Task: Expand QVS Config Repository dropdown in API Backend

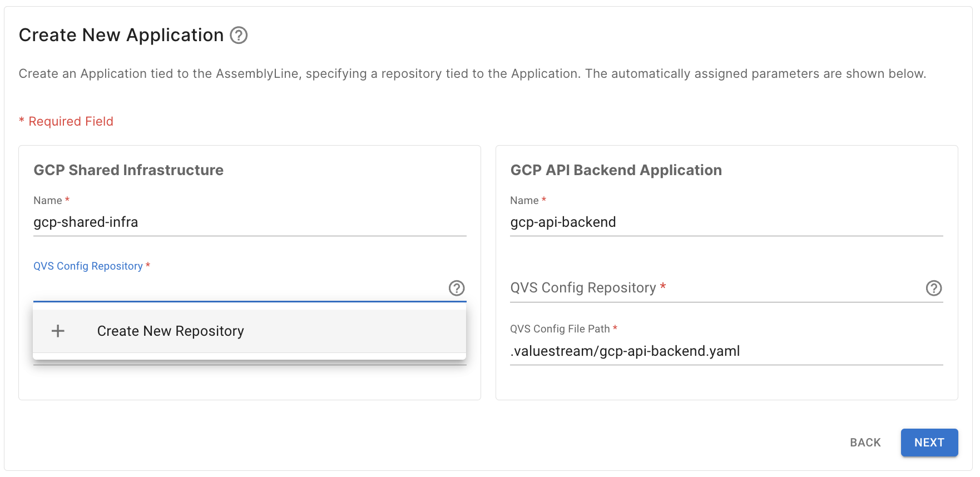Action: tap(712, 288)
